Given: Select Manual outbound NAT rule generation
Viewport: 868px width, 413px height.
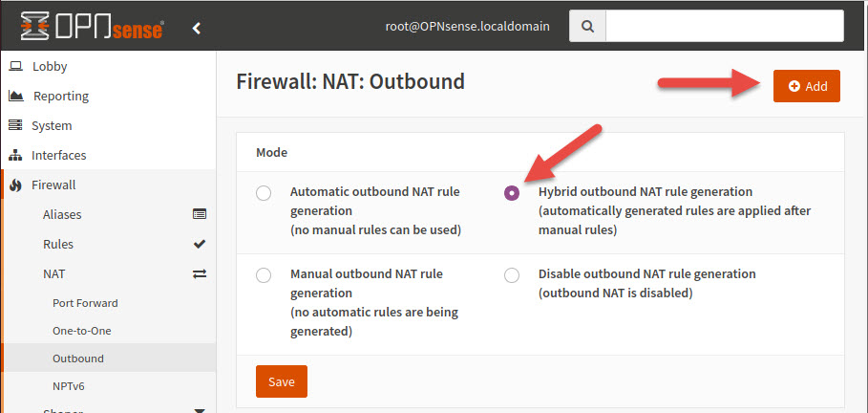Looking at the screenshot, I should [264, 275].
